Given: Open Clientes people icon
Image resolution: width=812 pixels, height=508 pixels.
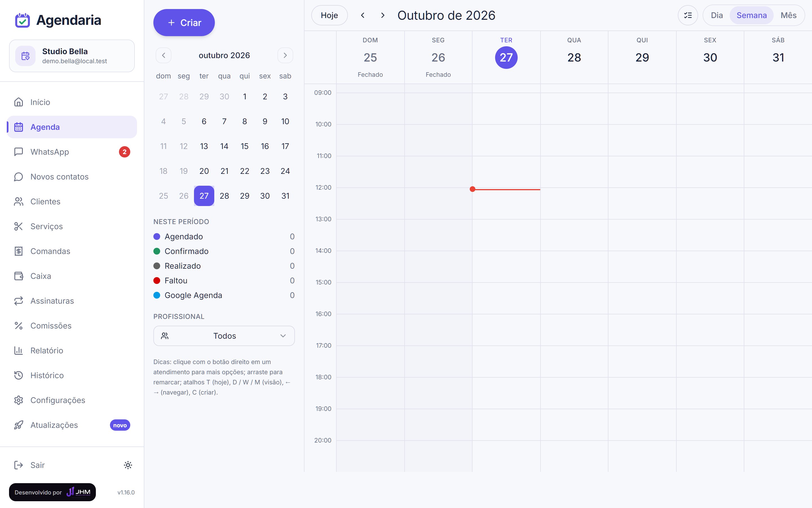Looking at the screenshot, I should coord(18,201).
